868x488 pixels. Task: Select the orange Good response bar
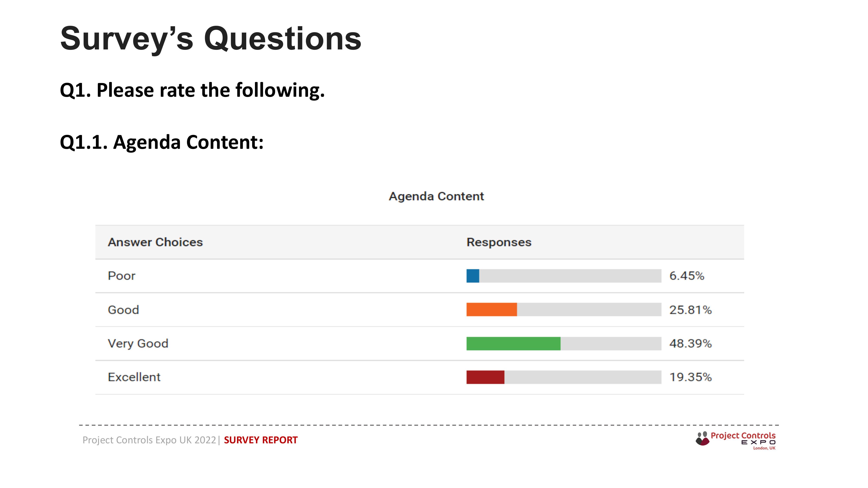pyautogui.click(x=492, y=310)
